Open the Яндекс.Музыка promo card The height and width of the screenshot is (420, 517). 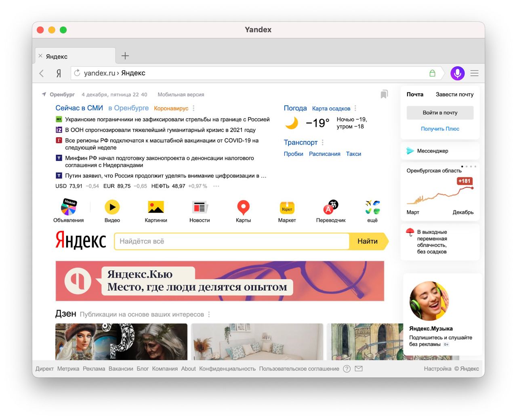[x=442, y=315]
